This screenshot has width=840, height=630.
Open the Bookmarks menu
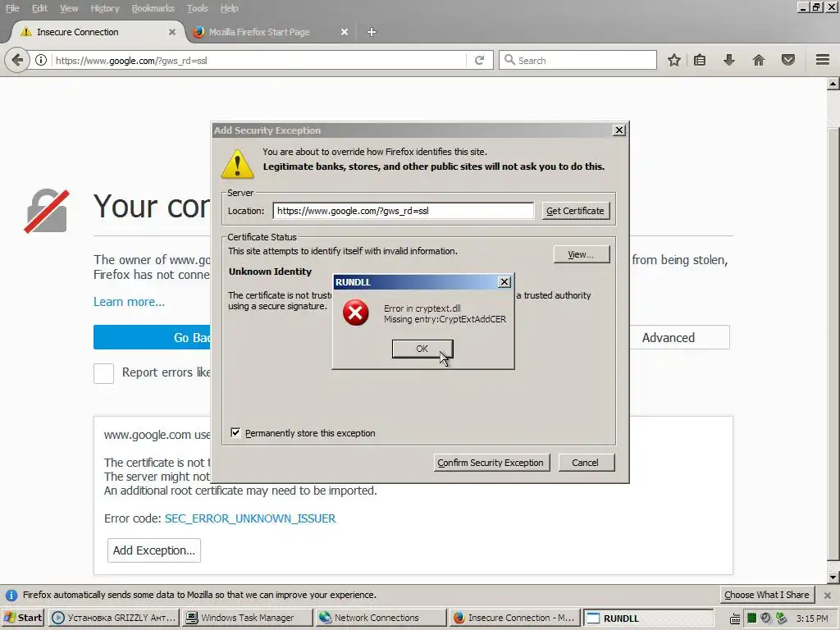point(153,8)
